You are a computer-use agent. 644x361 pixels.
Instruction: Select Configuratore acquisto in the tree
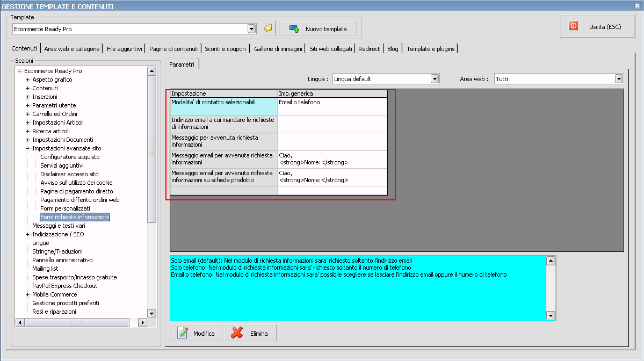(70, 157)
